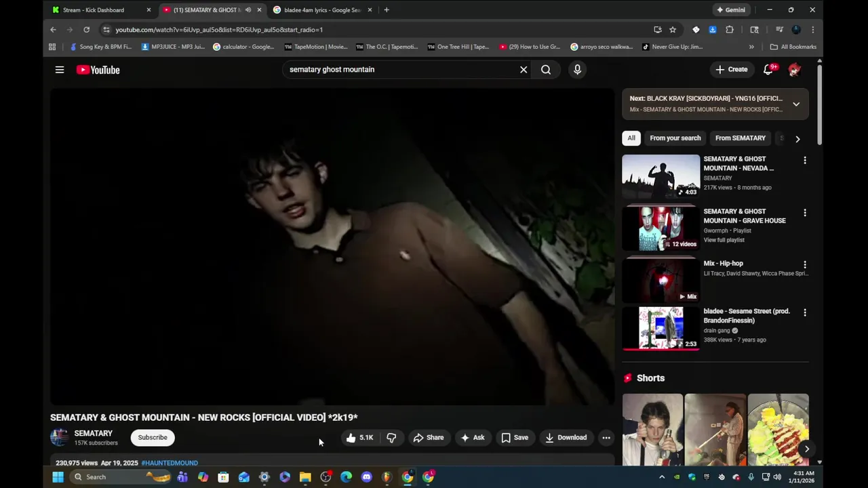Install app icon in address bar
Viewport: 868px width, 488px height.
click(657, 30)
